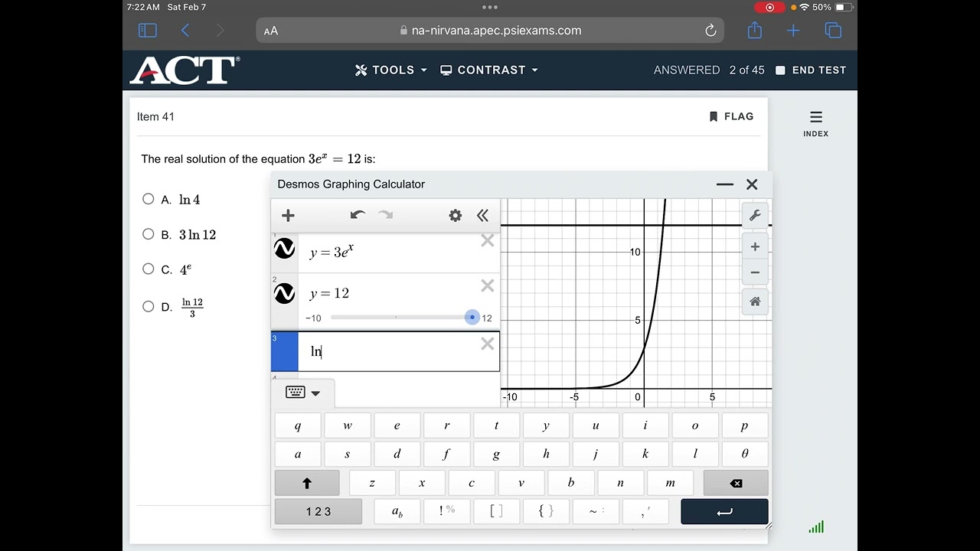
Task: Open Safari share sheet icon
Action: 755,30
